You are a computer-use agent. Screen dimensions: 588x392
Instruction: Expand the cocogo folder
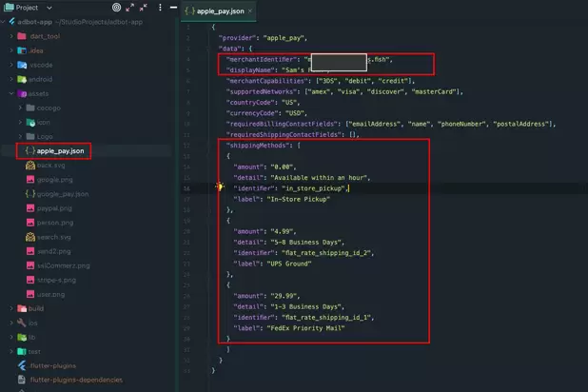tap(20, 108)
